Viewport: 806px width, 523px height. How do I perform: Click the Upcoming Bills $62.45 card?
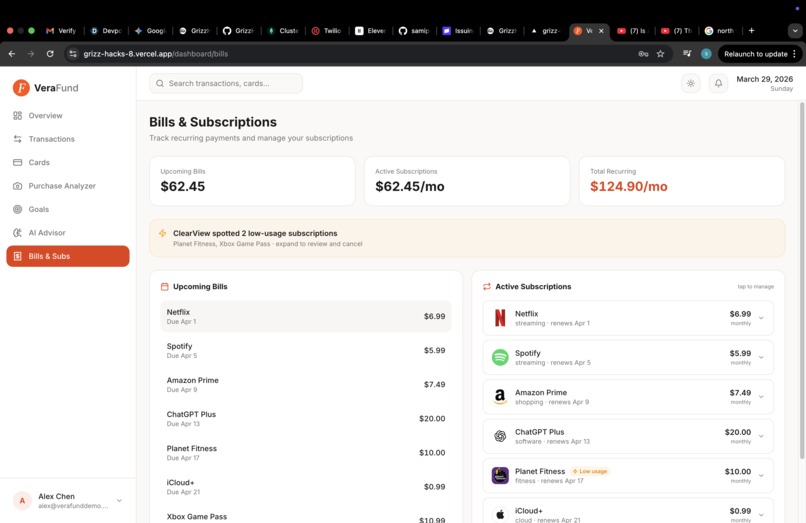click(x=252, y=181)
